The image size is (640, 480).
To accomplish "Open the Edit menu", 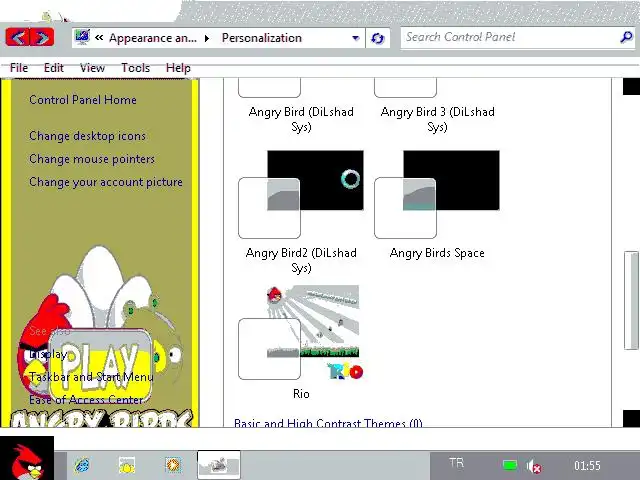I will coord(53,68).
